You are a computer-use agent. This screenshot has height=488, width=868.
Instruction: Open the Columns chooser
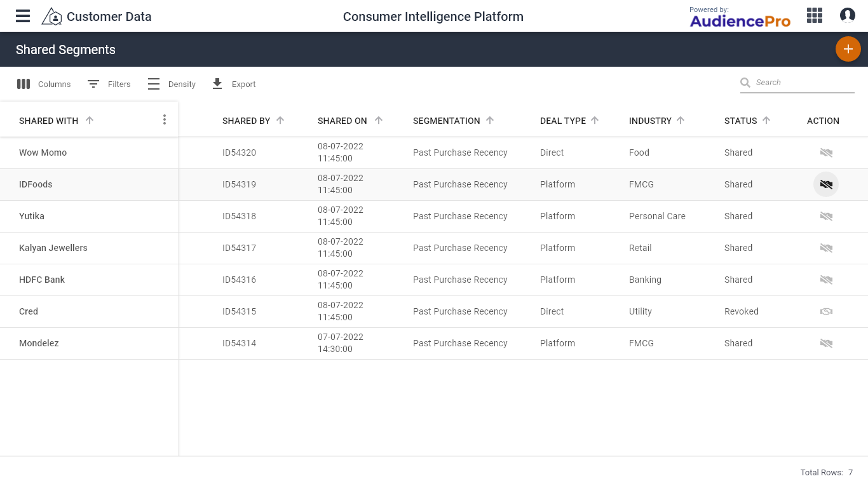43,84
